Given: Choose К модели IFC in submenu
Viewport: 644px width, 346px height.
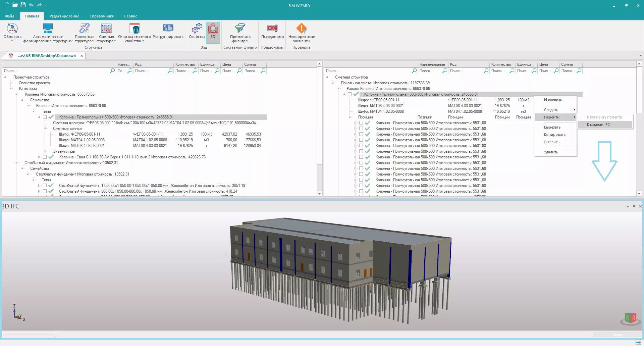Looking at the screenshot, I should [x=605, y=125].
